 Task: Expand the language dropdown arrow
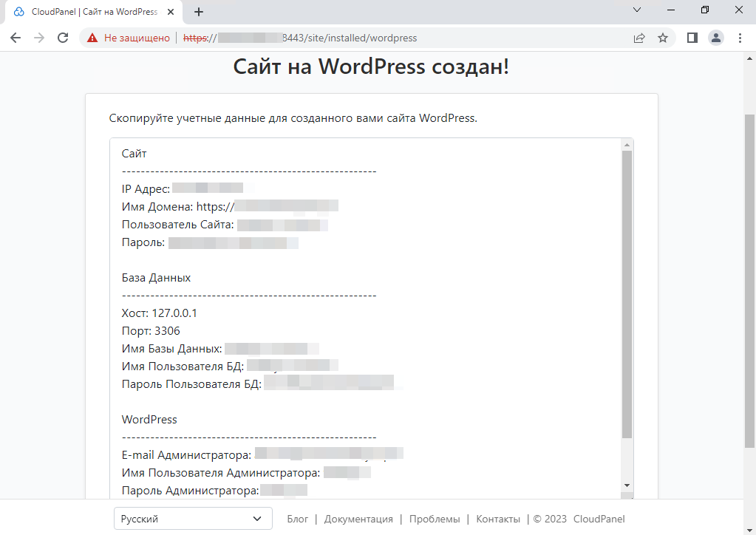tap(256, 519)
